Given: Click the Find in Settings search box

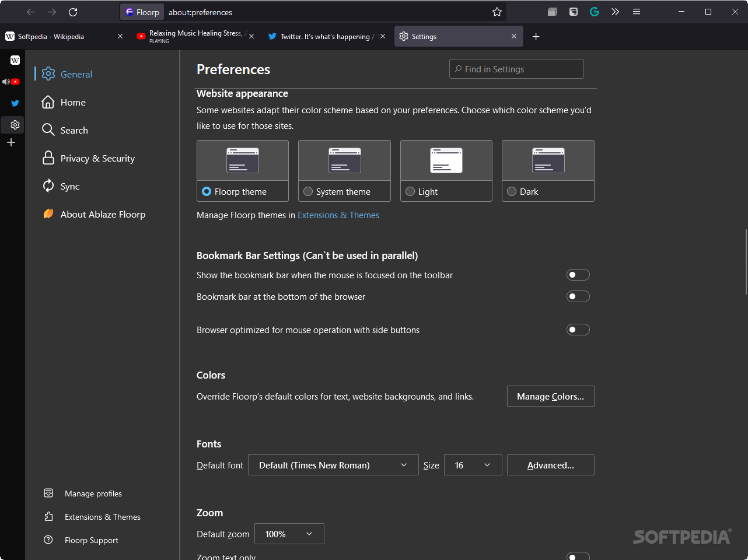Looking at the screenshot, I should pos(516,69).
